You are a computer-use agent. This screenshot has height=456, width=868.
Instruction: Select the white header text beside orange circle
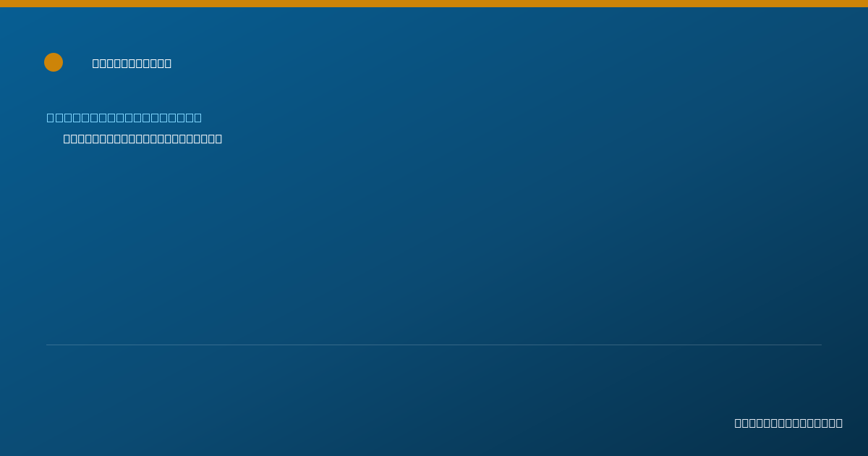pyautogui.click(x=132, y=63)
